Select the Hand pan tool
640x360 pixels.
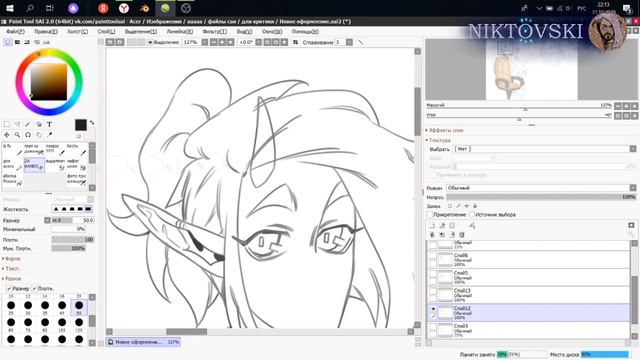tap(39, 135)
